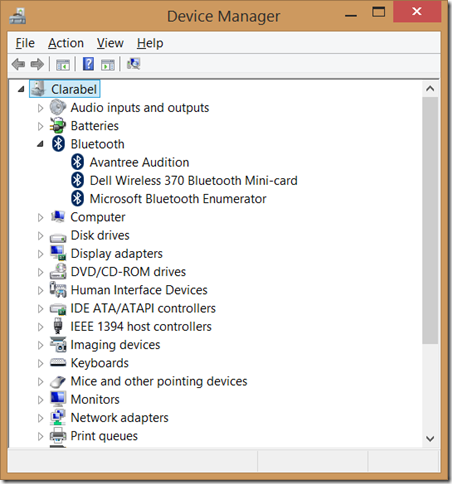Click the Show/Hide Action Pane toolbar icon
This screenshot has width=452, height=484.
coord(108,64)
